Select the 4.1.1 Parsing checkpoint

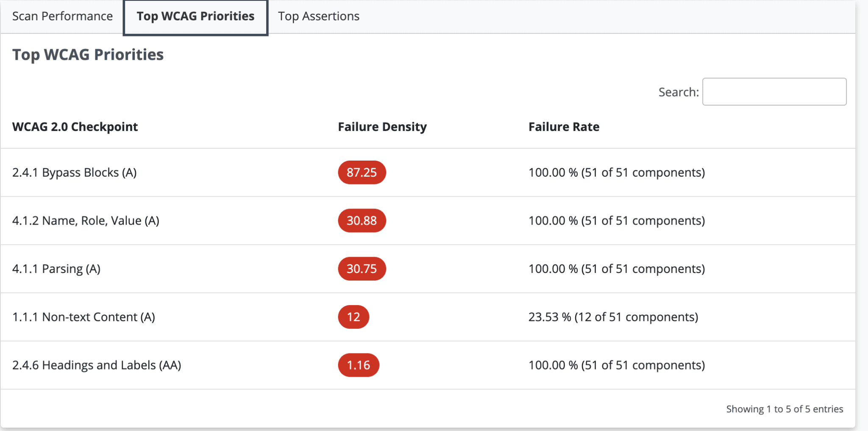click(56, 269)
